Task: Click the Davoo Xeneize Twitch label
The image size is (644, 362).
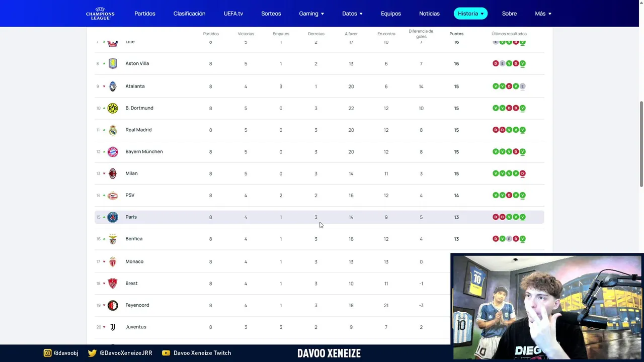Action: click(x=202, y=353)
